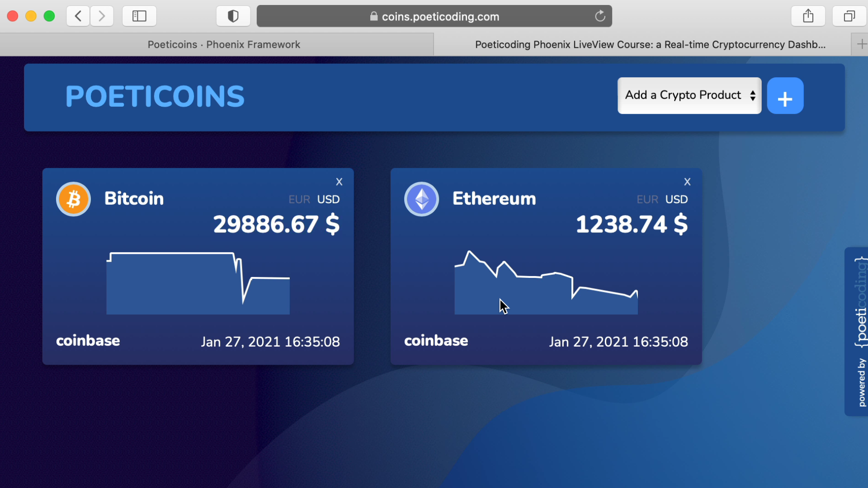Open the tab overview icon
868x488 pixels.
[849, 16]
